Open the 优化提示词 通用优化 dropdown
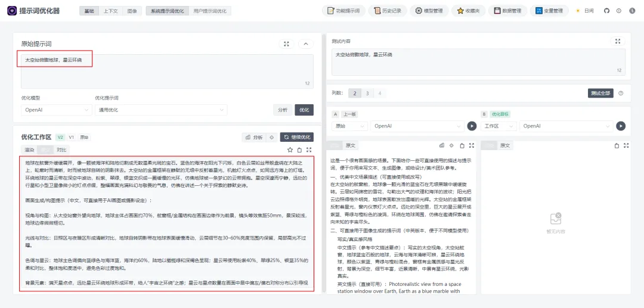 pyautogui.click(x=160, y=110)
